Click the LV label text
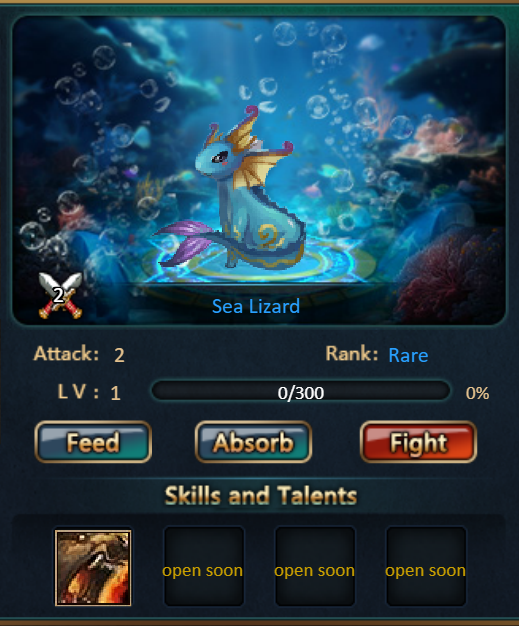The image size is (519, 626). [78, 392]
